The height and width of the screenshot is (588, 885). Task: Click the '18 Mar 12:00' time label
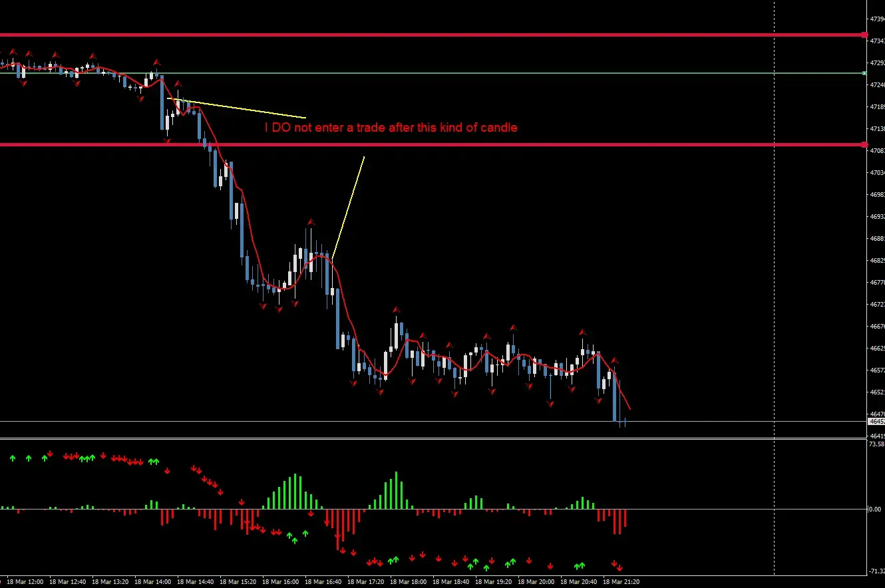click(x=25, y=581)
